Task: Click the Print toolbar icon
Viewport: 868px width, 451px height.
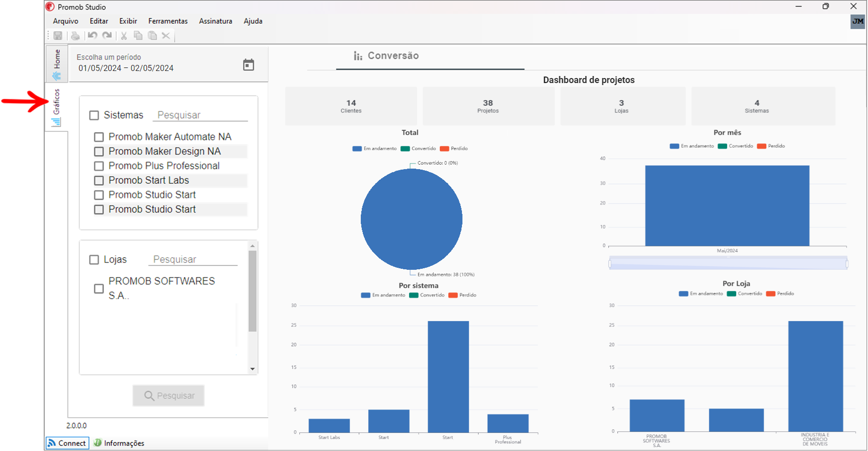Action: click(x=75, y=36)
